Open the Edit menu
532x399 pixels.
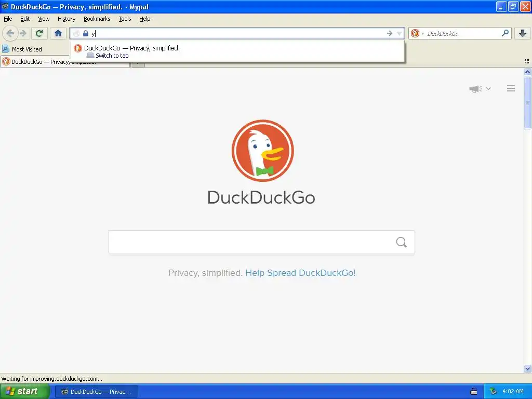[x=25, y=19]
